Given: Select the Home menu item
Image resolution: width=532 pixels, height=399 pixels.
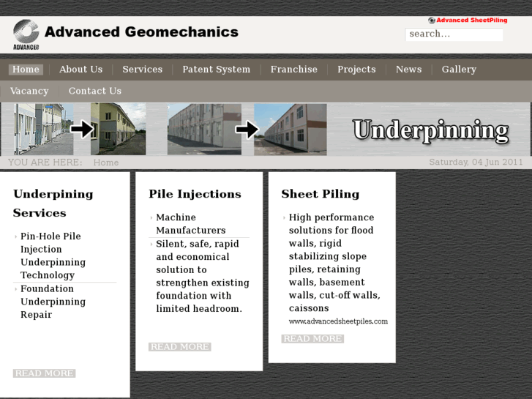Looking at the screenshot, I should pos(26,70).
